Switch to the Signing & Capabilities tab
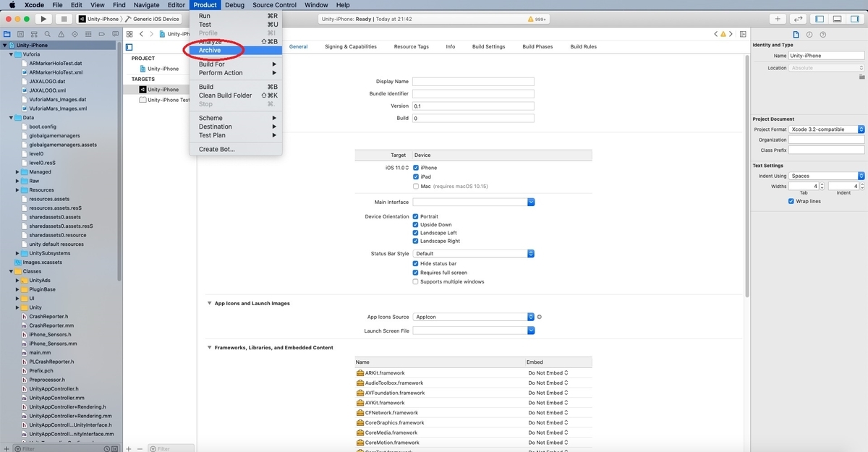868x452 pixels. (x=351, y=46)
